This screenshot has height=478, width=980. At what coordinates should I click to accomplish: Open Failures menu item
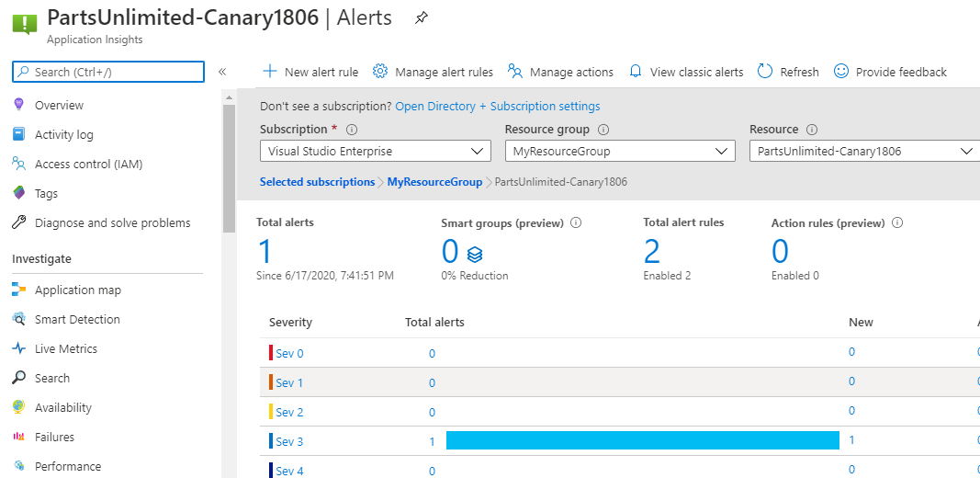point(54,437)
